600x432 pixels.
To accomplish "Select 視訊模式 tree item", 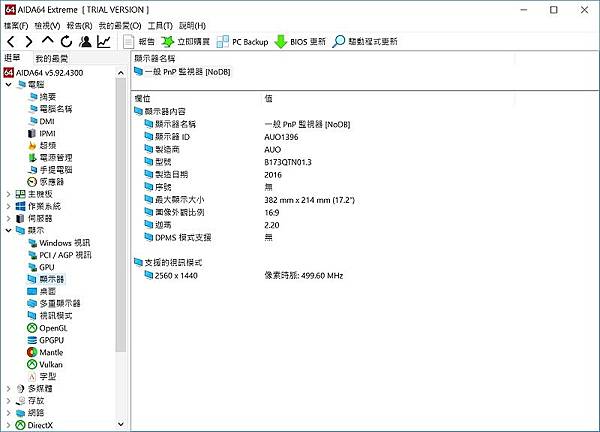I will click(50, 316).
